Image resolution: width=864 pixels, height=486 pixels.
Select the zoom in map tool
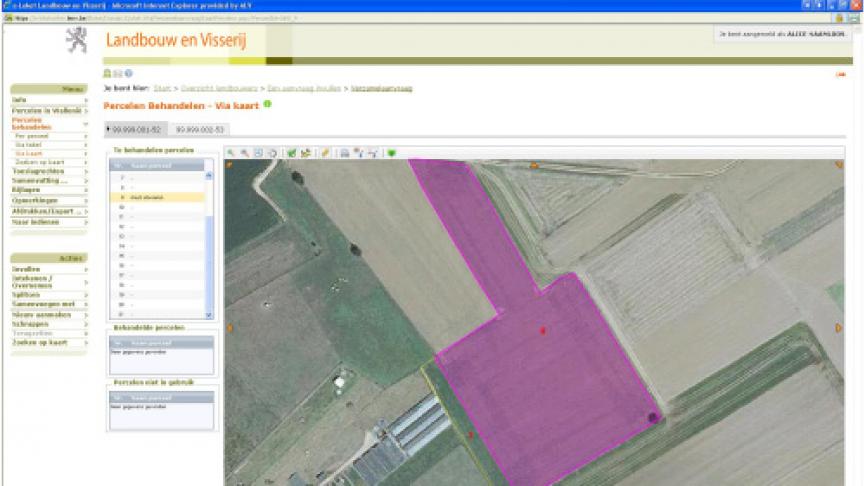231,153
